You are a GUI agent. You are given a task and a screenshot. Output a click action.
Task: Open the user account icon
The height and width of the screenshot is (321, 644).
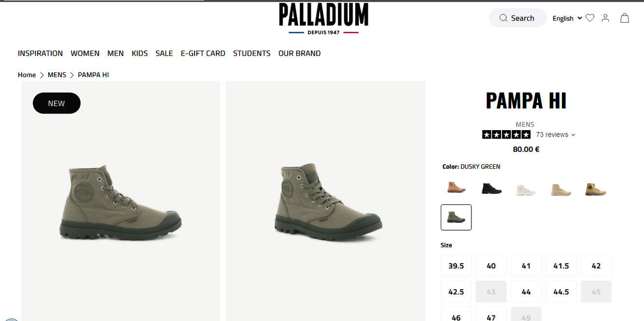(x=605, y=18)
